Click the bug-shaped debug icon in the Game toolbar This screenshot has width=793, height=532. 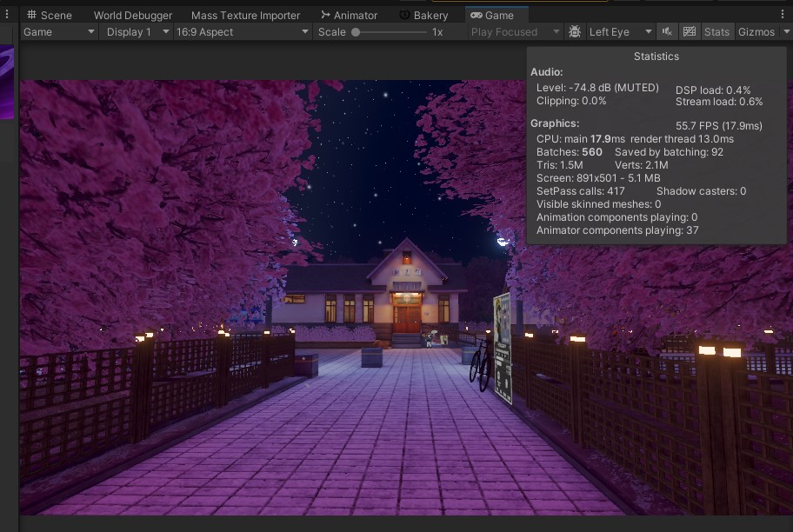point(575,32)
